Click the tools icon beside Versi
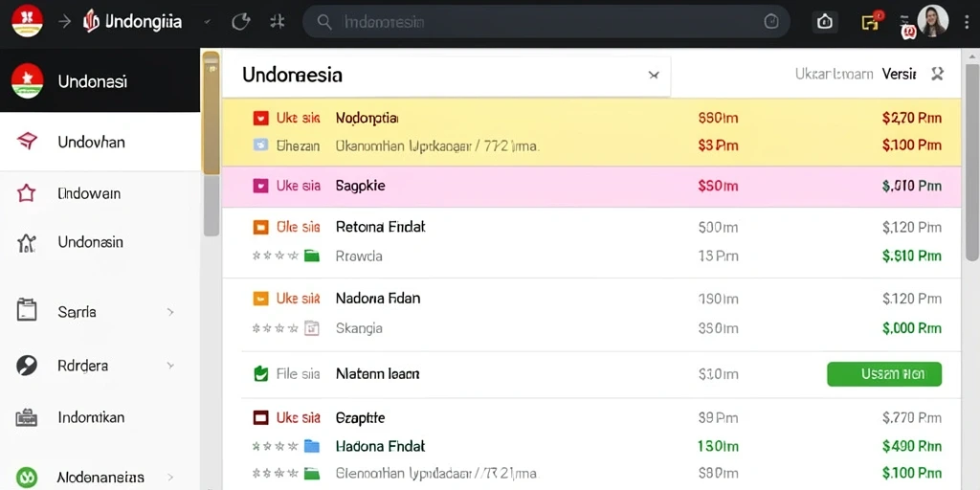 [937, 74]
